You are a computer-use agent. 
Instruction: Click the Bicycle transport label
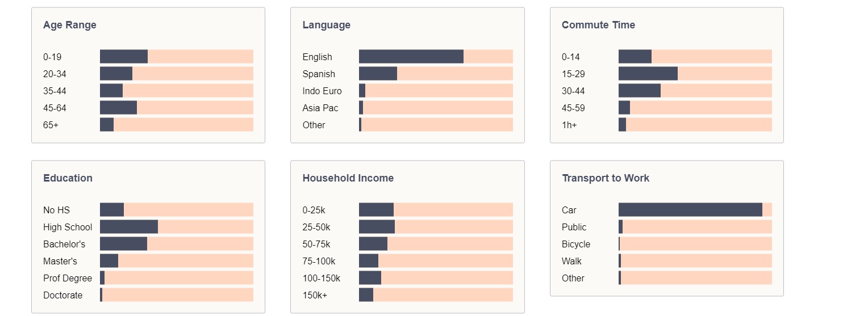[575, 244]
